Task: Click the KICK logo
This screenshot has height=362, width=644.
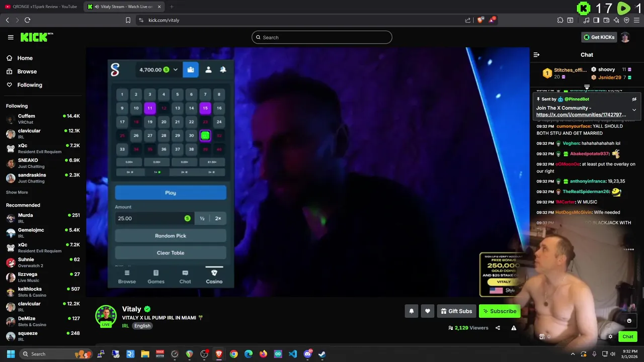Action: 37,37
